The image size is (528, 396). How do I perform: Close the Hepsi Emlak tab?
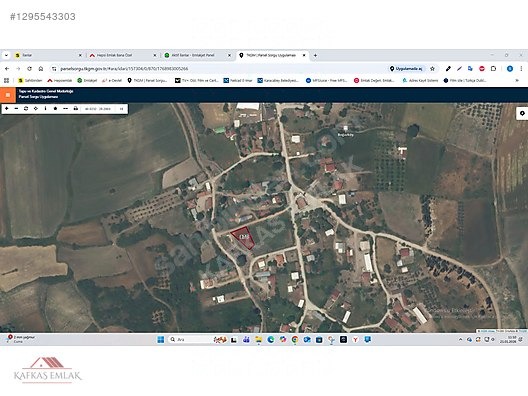click(x=155, y=55)
